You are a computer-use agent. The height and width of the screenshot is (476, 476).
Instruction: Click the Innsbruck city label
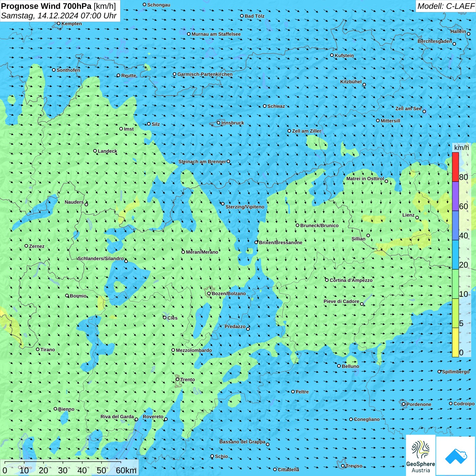(233, 123)
